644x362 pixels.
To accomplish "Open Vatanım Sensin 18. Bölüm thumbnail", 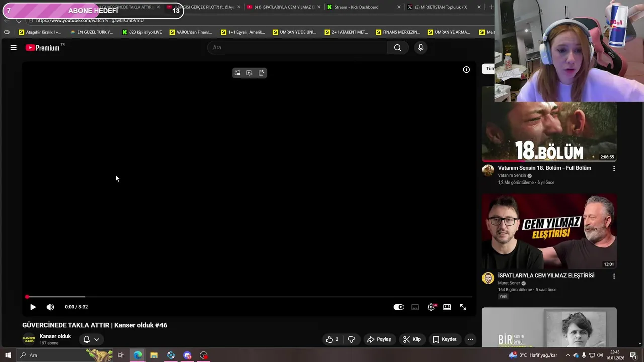I will pos(549,132).
